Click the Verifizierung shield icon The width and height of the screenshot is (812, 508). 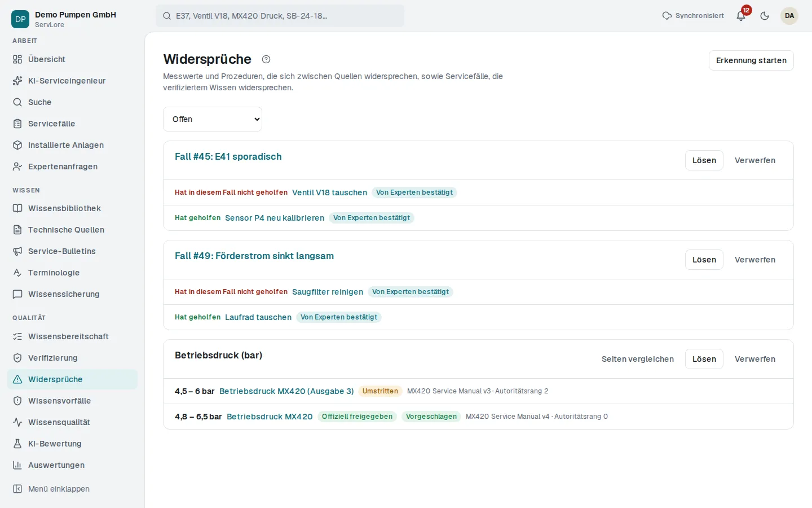[x=17, y=358]
